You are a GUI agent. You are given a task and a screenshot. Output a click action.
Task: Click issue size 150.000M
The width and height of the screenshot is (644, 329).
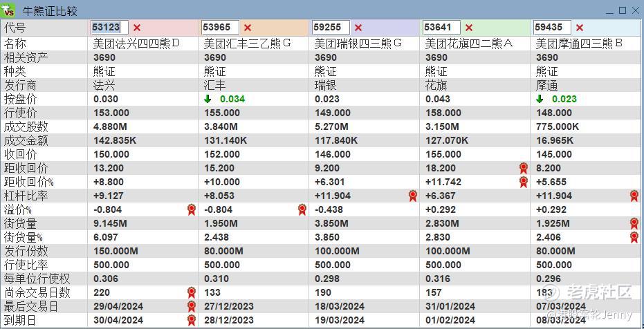pyautogui.click(x=116, y=251)
